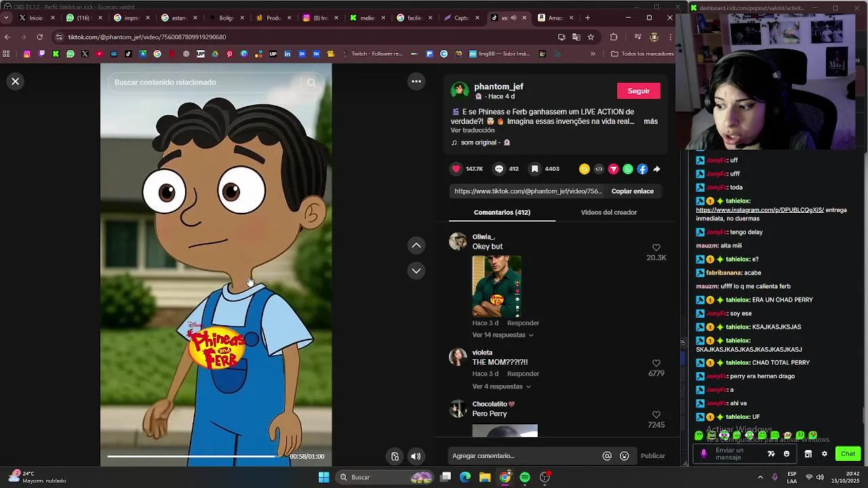Image resolution: width=868 pixels, height=488 pixels.
Task: Like violeta's comment with its heart
Action: click(x=656, y=363)
